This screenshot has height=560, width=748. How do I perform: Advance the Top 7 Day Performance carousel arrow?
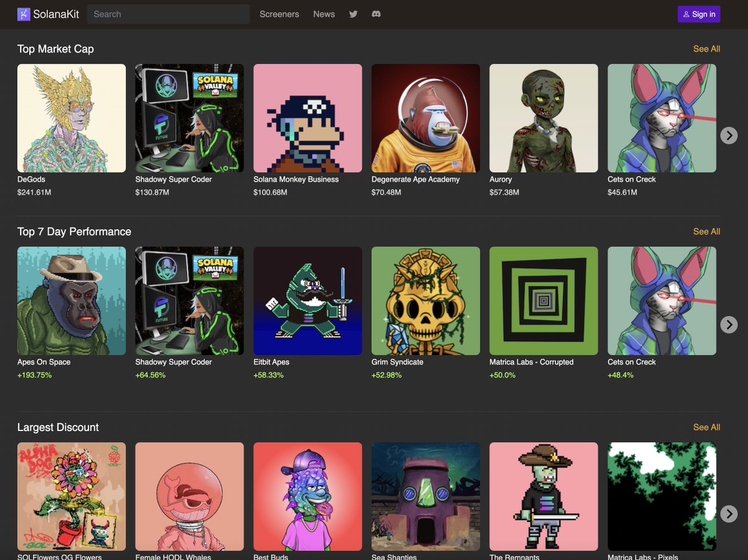729,324
